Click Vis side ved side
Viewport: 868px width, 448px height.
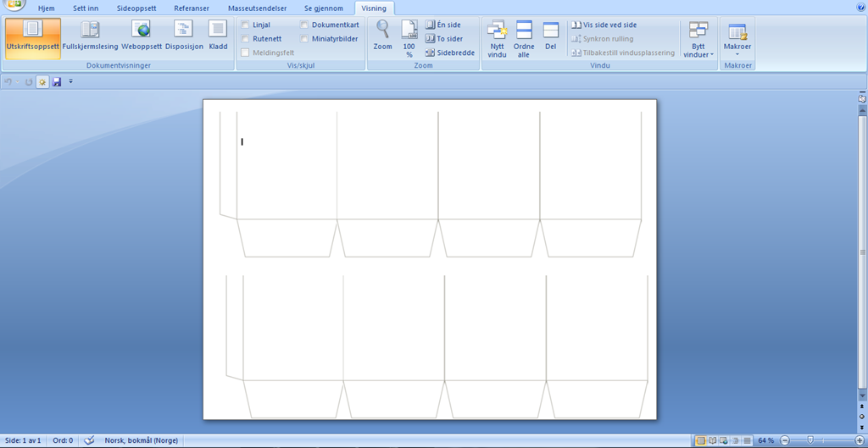604,25
